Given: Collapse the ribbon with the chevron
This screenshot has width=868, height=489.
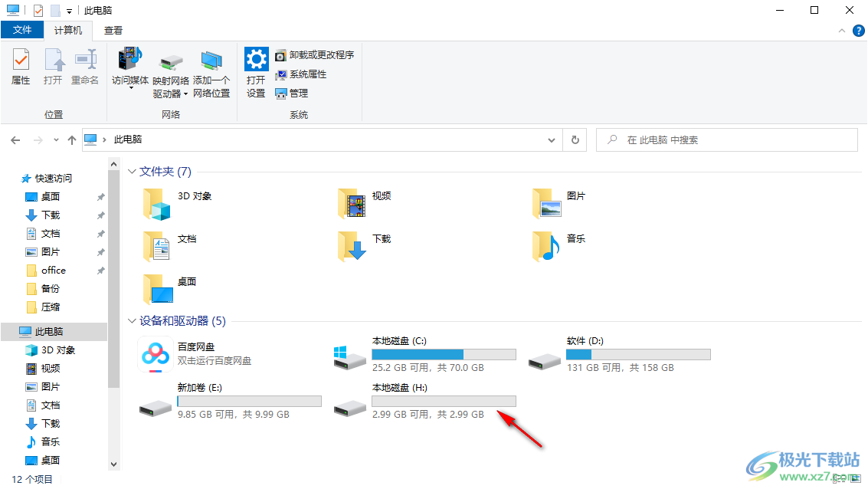Looking at the screenshot, I should (x=841, y=31).
